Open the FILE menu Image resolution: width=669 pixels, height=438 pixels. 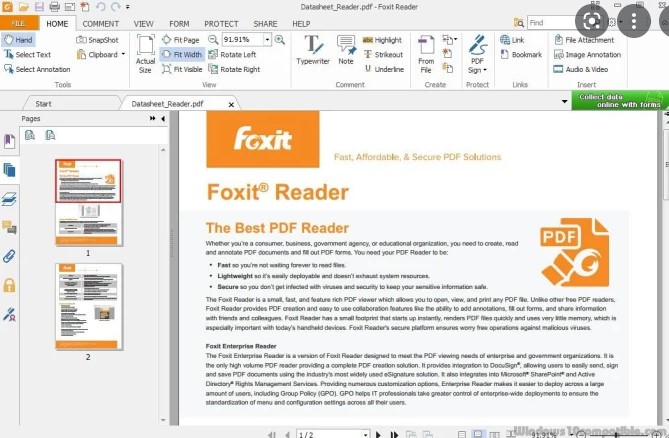(x=18, y=23)
